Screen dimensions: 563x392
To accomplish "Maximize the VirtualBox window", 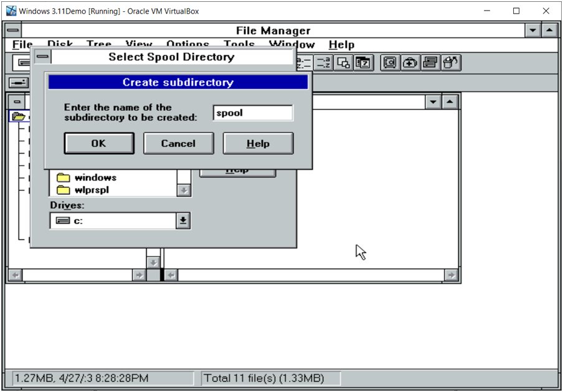I will point(516,11).
